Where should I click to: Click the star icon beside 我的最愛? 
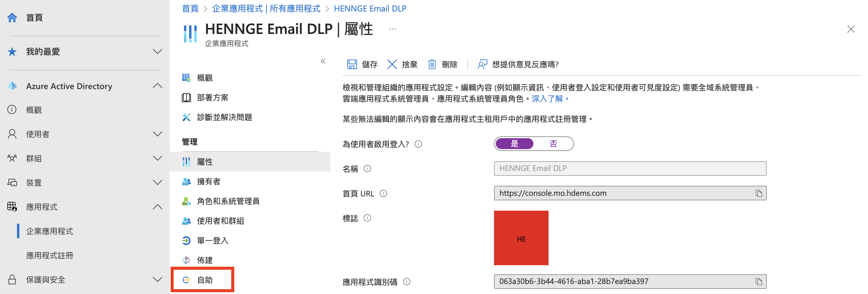pos(12,52)
